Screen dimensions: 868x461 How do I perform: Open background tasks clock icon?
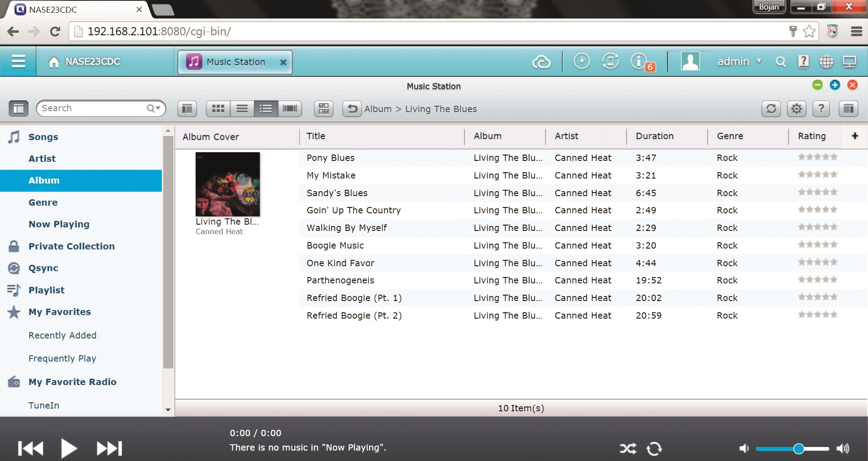click(x=581, y=61)
